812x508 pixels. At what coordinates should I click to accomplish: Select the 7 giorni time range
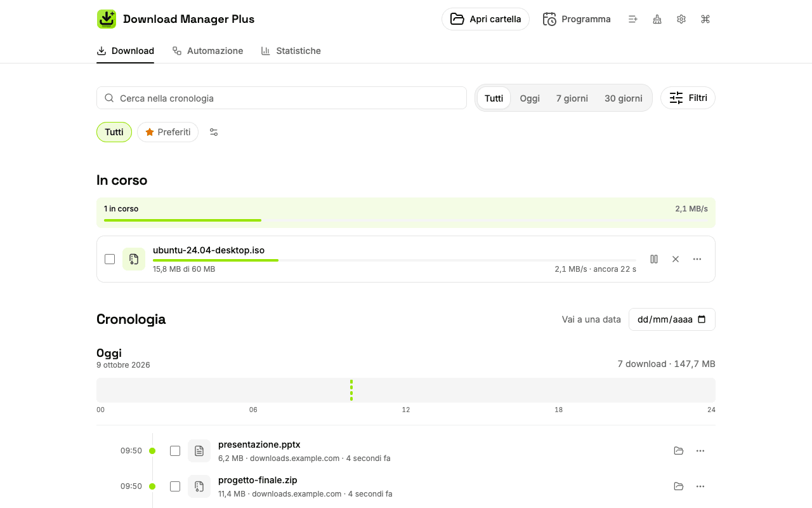[x=572, y=98]
